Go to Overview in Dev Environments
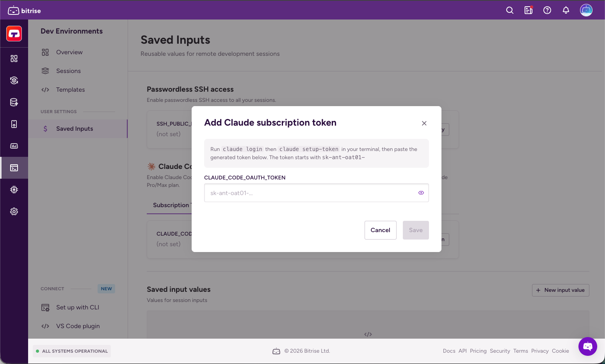 pyautogui.click(x=78, y=52)
